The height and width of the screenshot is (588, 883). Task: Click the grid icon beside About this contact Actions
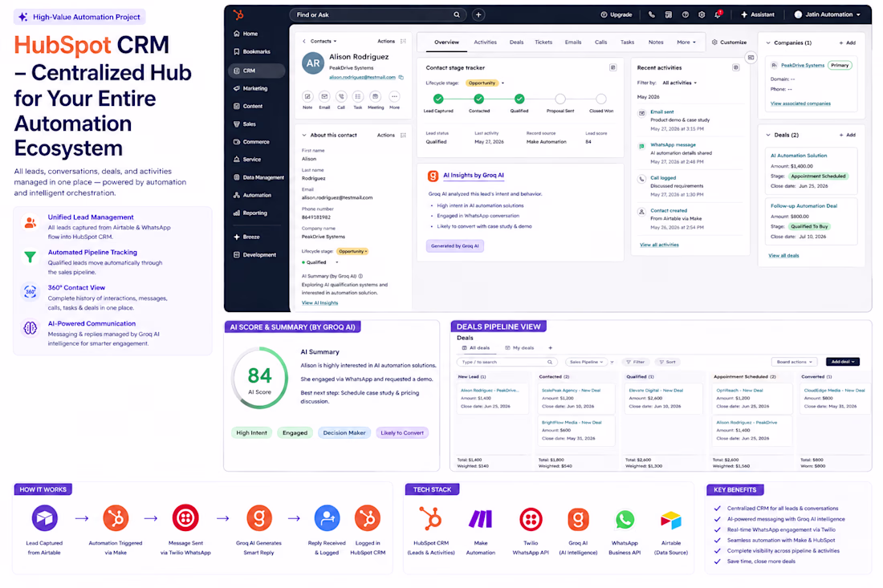pyautogui.click(x=403, y=135)
